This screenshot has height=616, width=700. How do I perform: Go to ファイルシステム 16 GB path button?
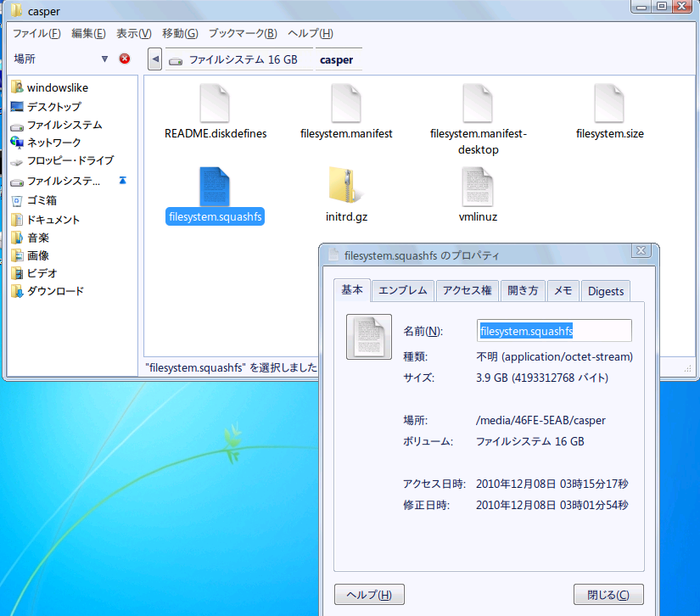[x=238, y=59]
